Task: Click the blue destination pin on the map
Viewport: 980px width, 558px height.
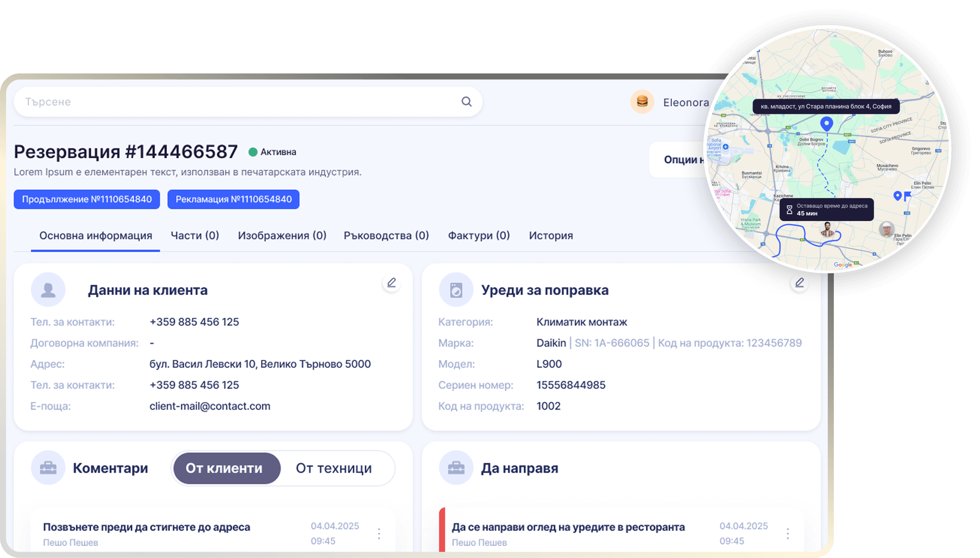Action: pyautogui.click(x=826, y=124)
